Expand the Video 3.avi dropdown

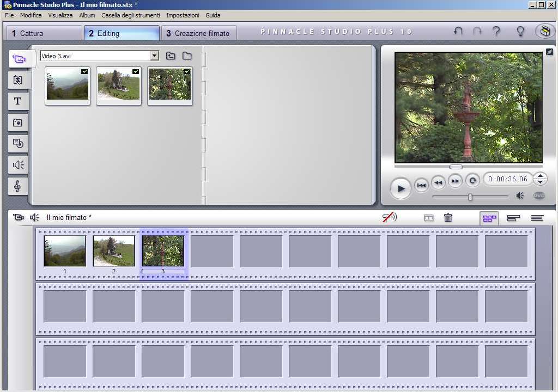coord(154,56)
